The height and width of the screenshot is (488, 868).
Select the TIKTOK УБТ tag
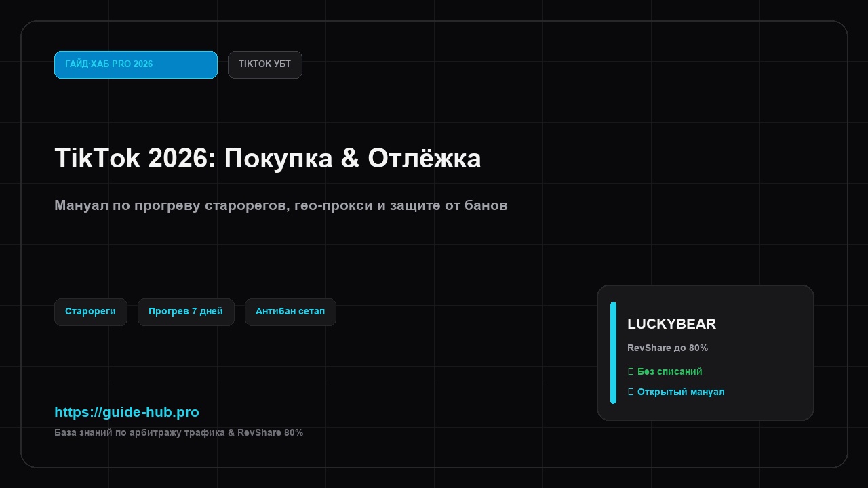265,64
